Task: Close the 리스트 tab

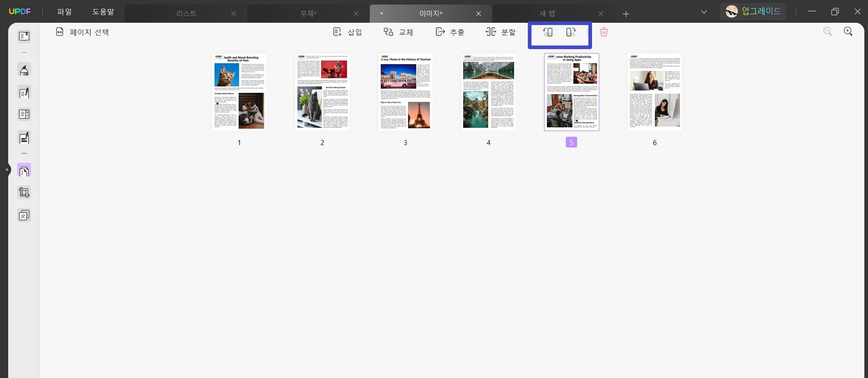Action: pos(234,14)
